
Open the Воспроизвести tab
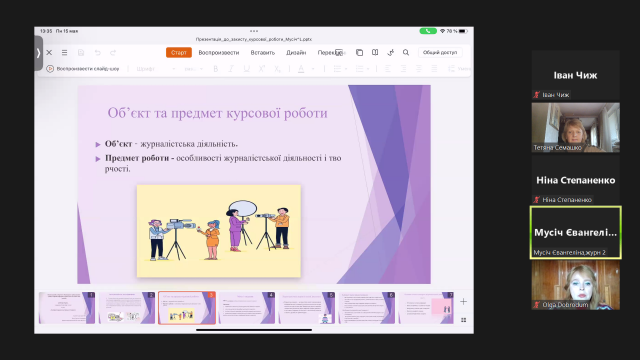219,53
